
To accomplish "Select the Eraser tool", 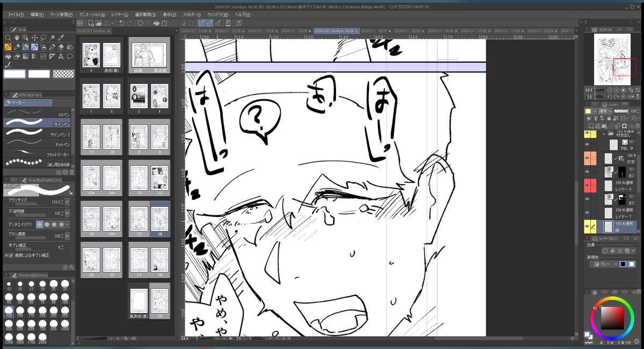I will tap(61, 47).
